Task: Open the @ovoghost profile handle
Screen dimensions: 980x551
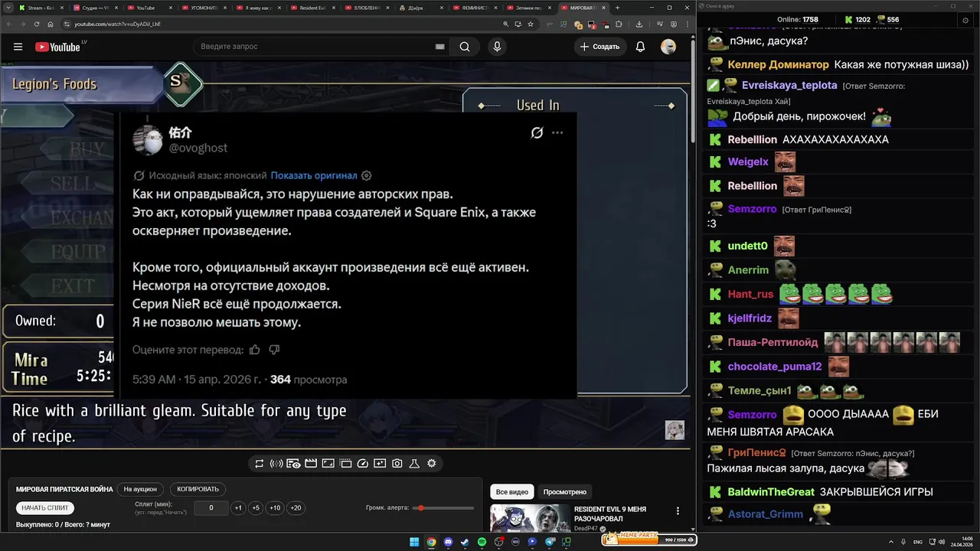Action: (198, 148)
